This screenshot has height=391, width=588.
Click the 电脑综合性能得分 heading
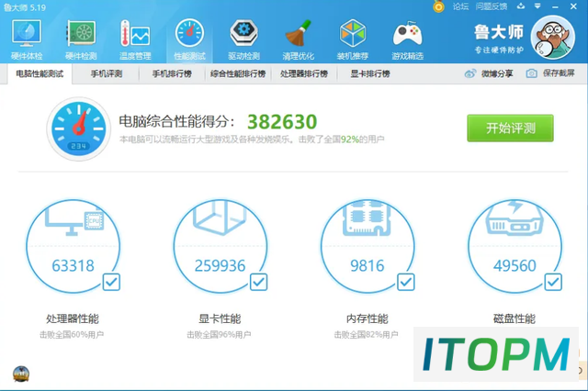tap(177, 121)
